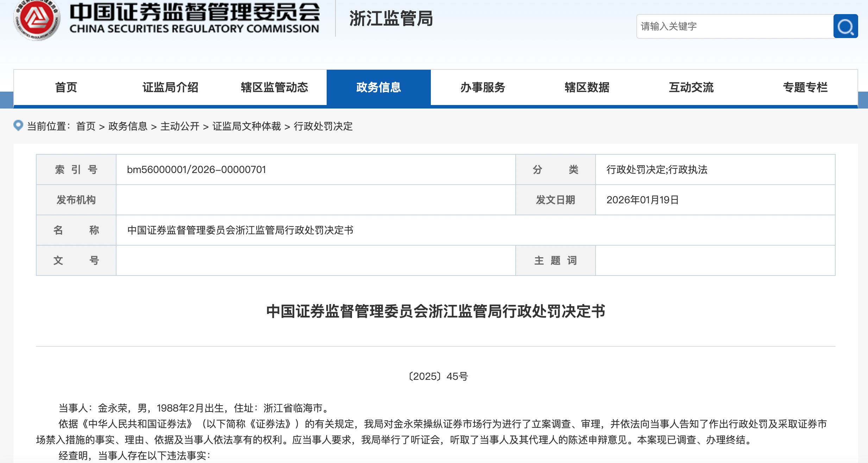Open 证监局文种体裁 breadcrumb link
This screenshot has width=868, height=463.
coord(246,126)
